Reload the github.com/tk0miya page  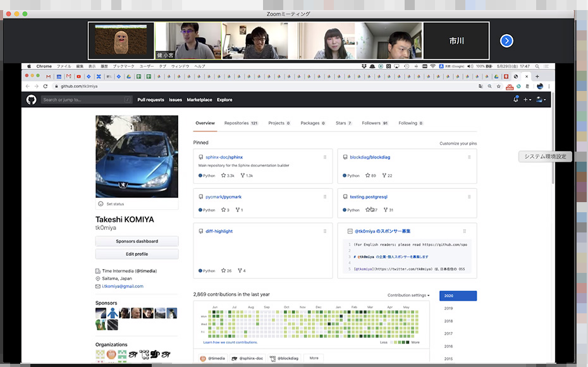[x=46, y=86]
